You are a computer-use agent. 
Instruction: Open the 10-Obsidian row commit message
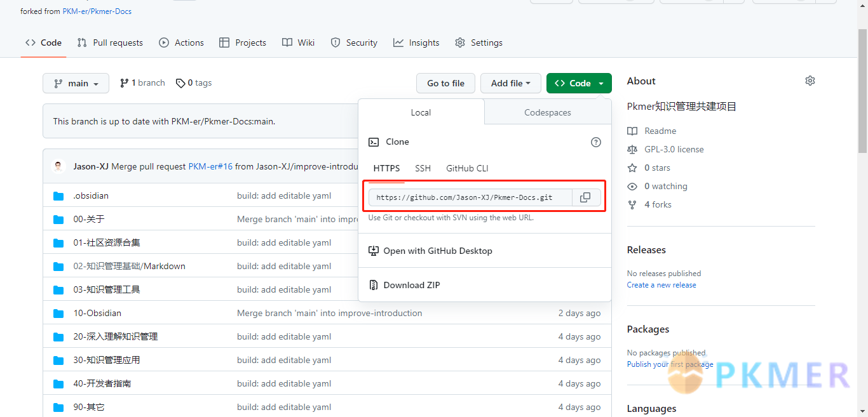[x=330, y=313]
